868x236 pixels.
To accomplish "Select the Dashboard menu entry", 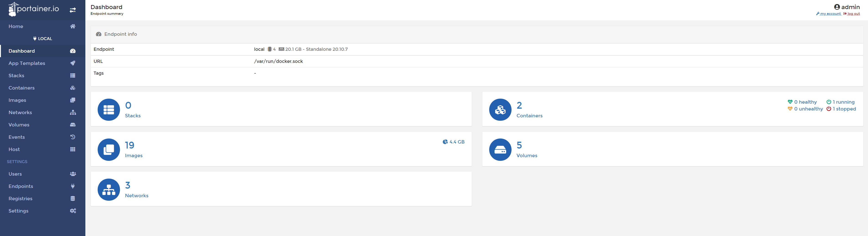I will point(22,51).
